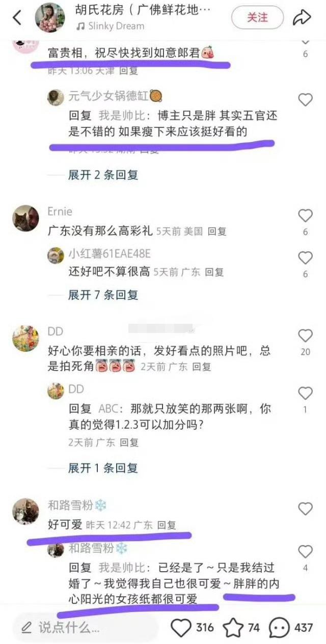This screenshot has width=326, height=644.
Task: Tap the star icon to favorite the post
Action: coord(242,628)
